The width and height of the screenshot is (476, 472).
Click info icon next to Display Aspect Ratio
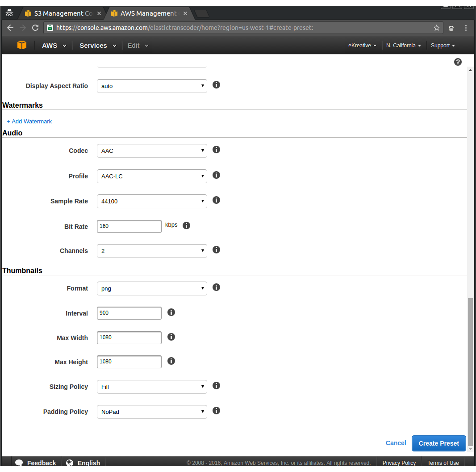pos(216,85)
